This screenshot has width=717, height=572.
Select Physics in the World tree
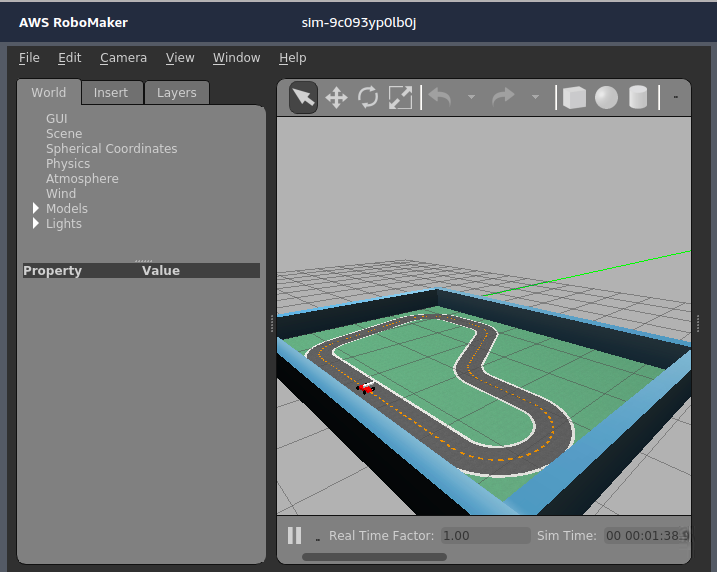coord(68,163)
